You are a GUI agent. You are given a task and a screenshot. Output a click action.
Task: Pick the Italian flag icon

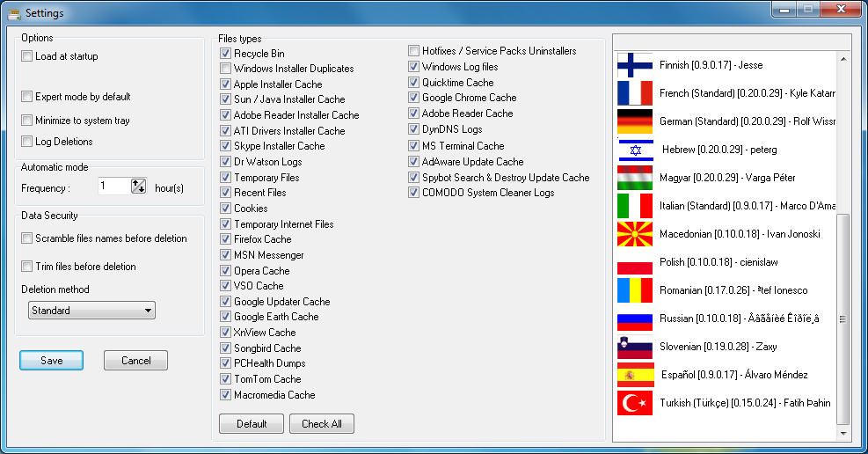coord(635,206)
